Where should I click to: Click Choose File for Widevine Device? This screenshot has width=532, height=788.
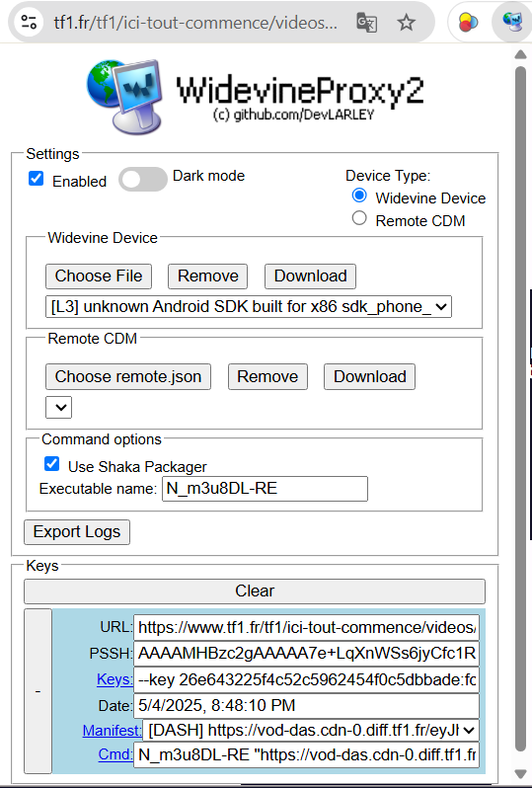[x=99, y=276]
